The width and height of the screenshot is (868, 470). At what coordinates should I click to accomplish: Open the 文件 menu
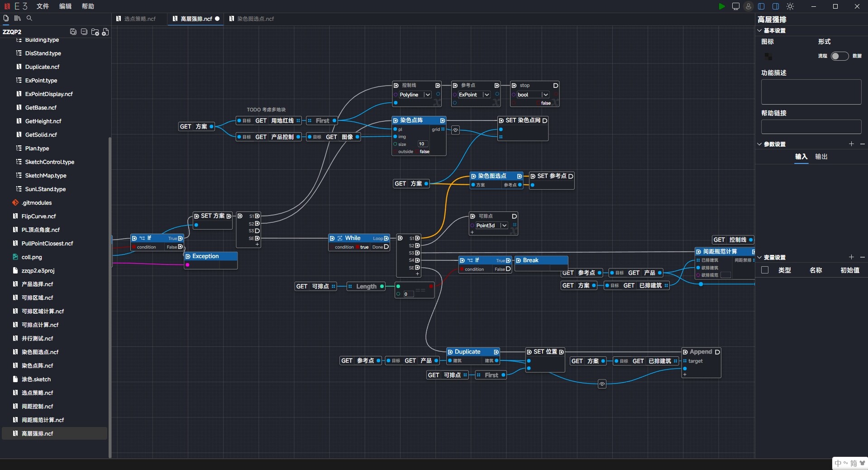43,6
